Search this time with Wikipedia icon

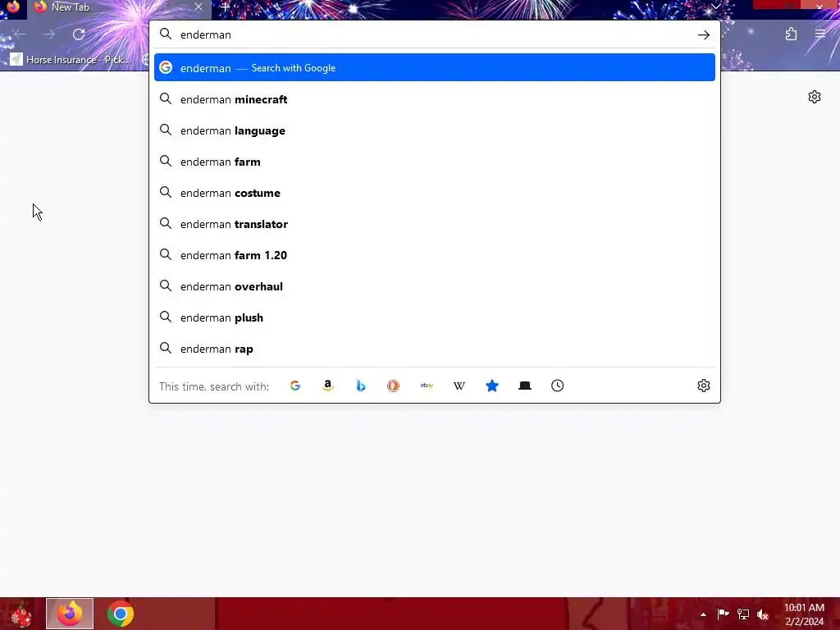(459, 386)
